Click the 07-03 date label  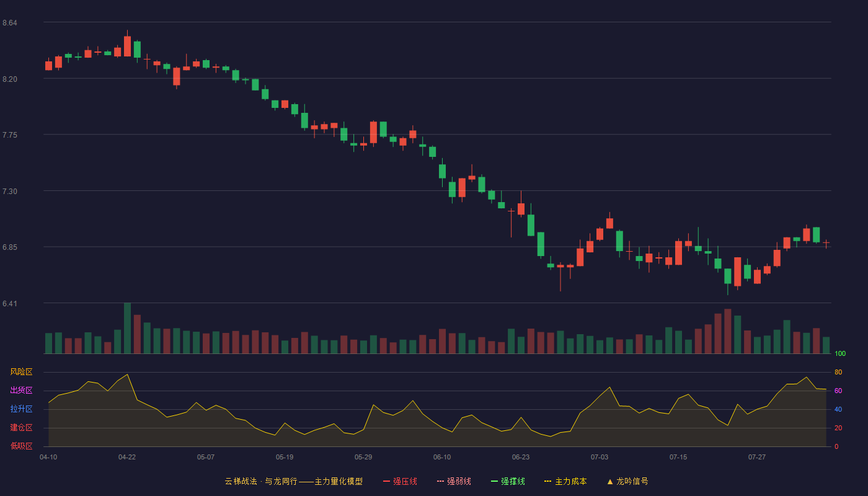pos(600,457)
